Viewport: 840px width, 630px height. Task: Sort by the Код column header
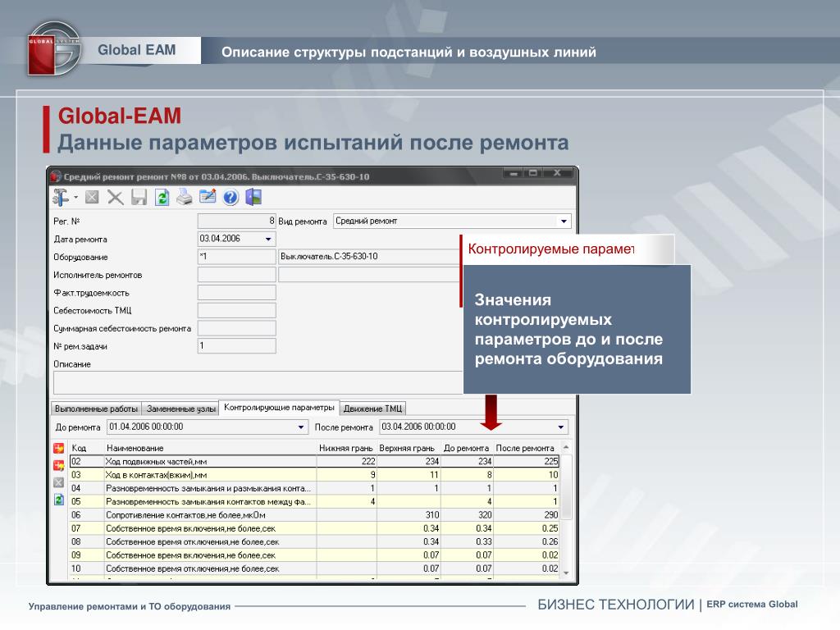tap(85, 448)
